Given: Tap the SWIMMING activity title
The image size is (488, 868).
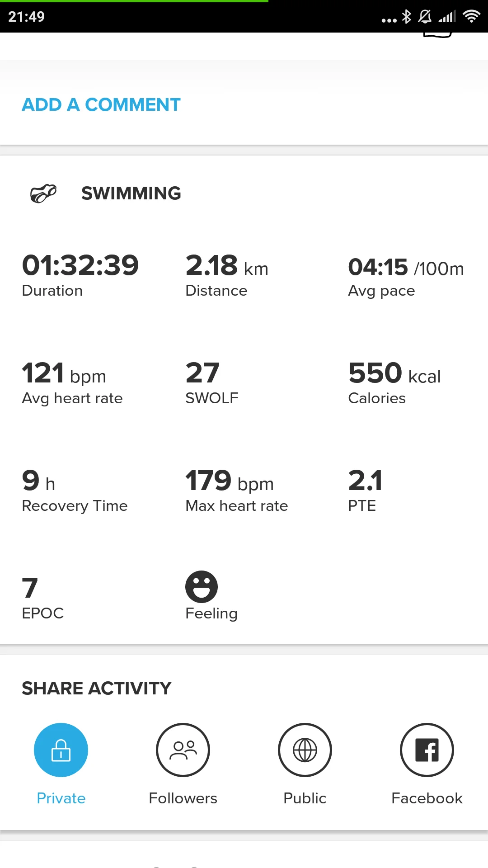Looking at the screenshot, I should 131,193.
